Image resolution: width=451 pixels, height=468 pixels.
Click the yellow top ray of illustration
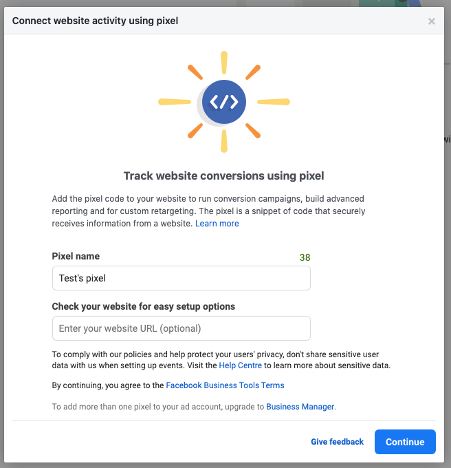[x=224, y=62]
